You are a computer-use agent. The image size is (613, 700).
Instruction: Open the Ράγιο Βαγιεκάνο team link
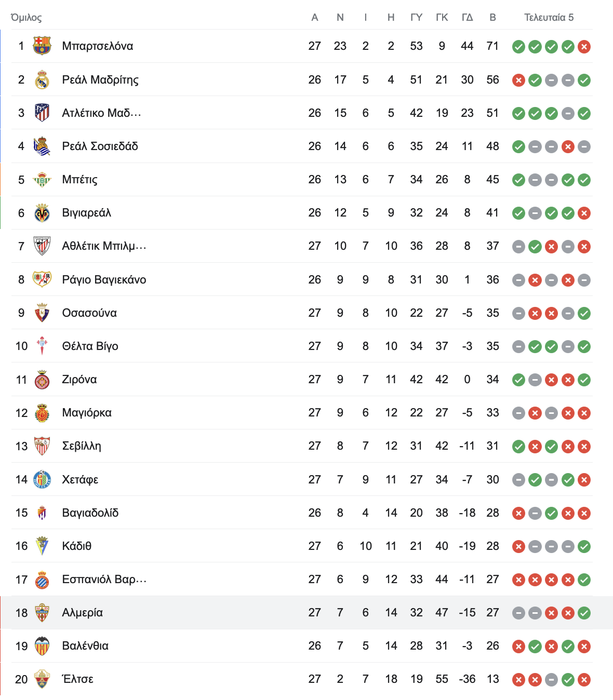pyautogui.click(x=104, y=280)
